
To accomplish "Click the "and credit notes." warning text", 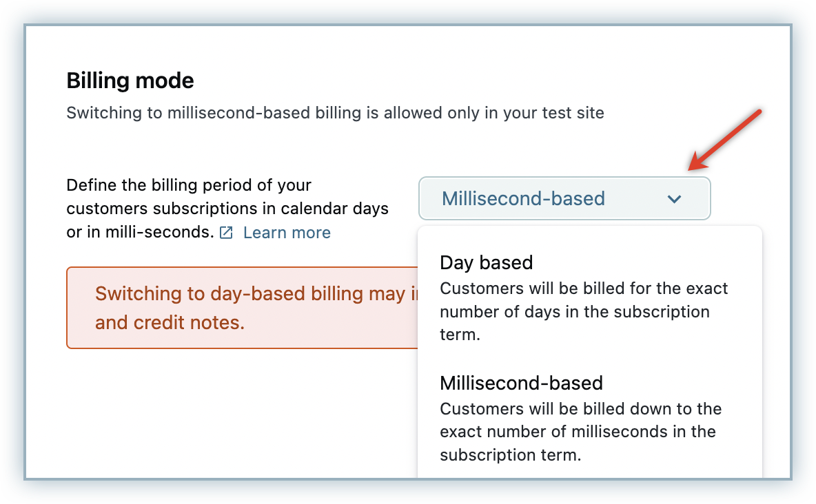I will (x=170, y=322).
